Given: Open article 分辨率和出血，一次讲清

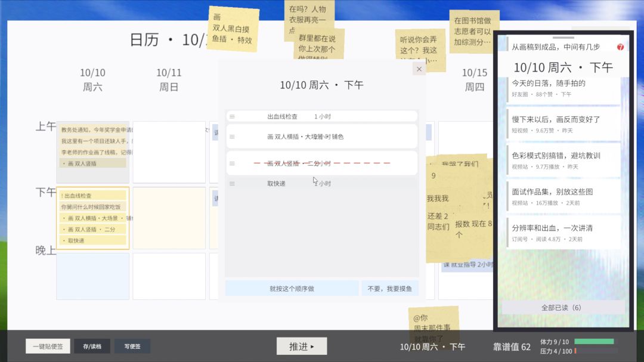Looking at the screenshot, I should tap(563, 233).
